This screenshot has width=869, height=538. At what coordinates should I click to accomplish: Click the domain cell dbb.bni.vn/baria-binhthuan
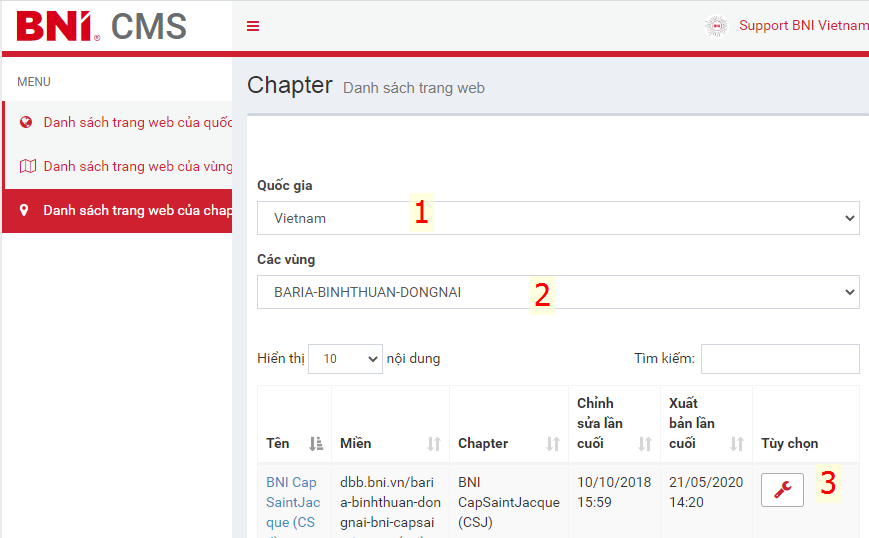(390, 502)
